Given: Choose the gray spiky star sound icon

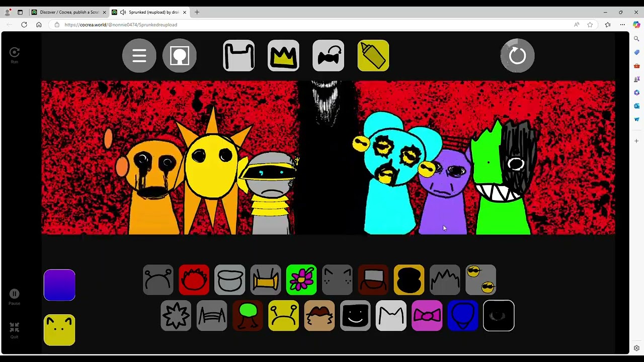Looking at the screenshot, I should pos(176,316).
